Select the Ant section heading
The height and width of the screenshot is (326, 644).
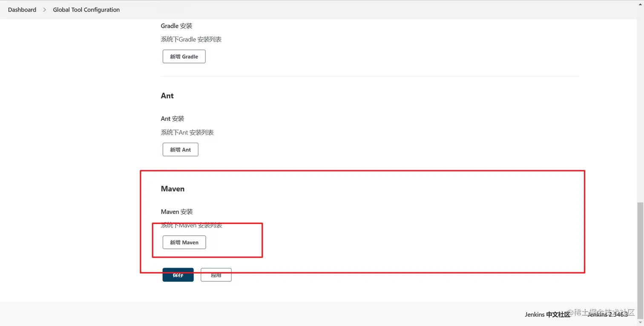coord(167,95)
